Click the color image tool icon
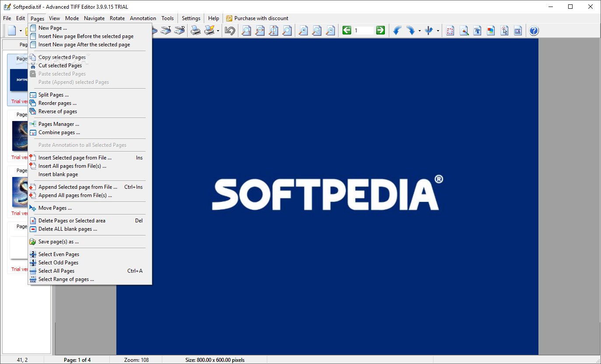This screenshot has height=364, width=601. point(491,31)
